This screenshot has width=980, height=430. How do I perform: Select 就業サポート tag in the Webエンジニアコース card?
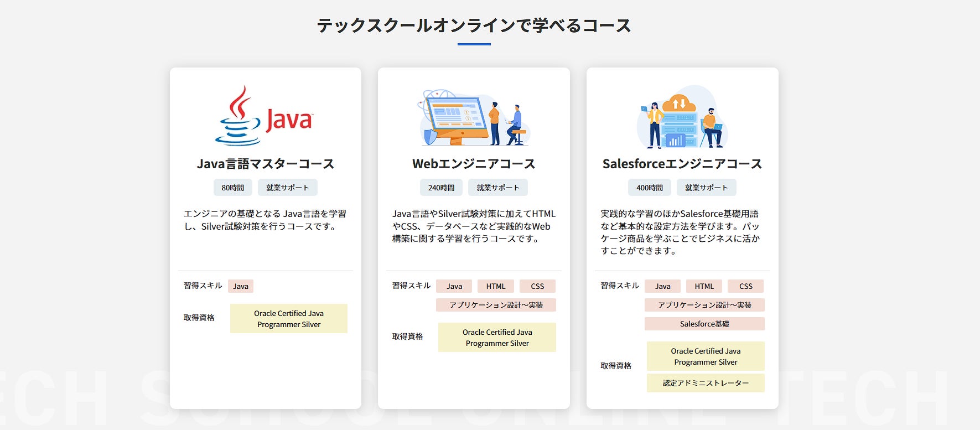498,188
